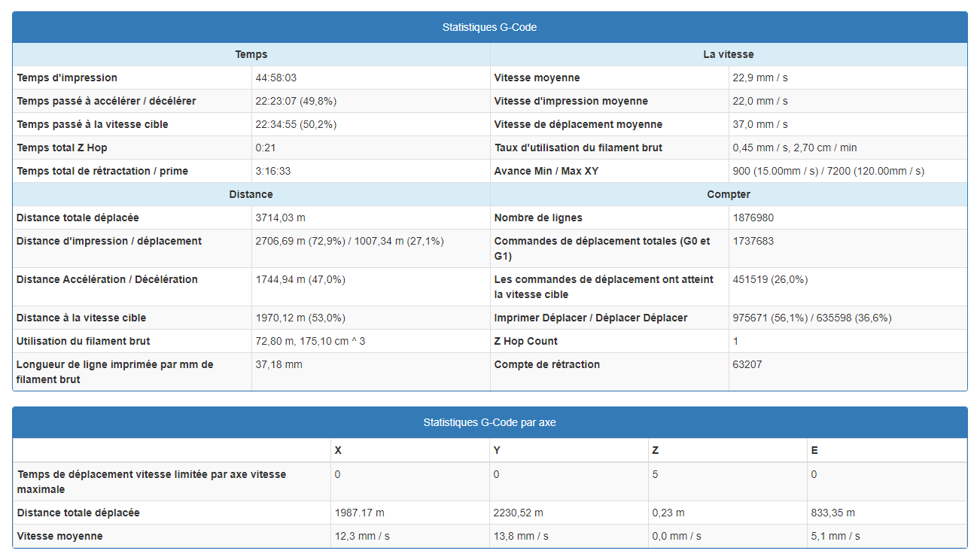
Task: Select the 'La vitesse' section heading
Action: click(x=728, y=54)
